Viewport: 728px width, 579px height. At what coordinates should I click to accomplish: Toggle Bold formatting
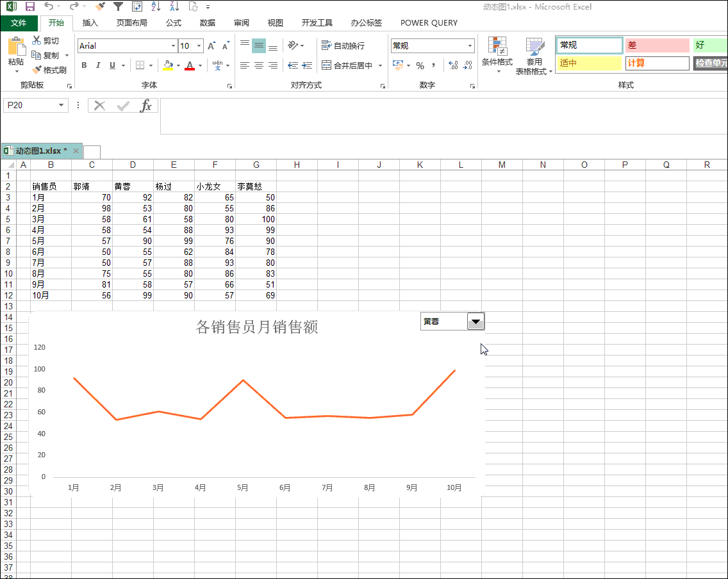(x=84, y=65)
